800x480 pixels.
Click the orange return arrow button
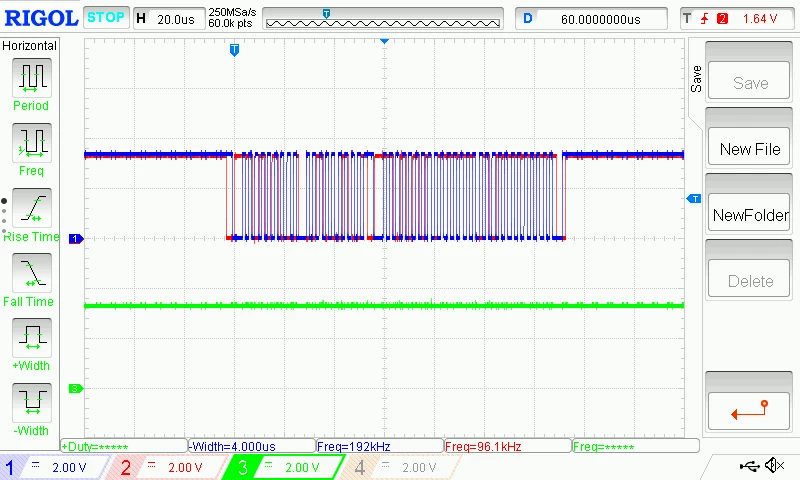(x=748, y=411)
